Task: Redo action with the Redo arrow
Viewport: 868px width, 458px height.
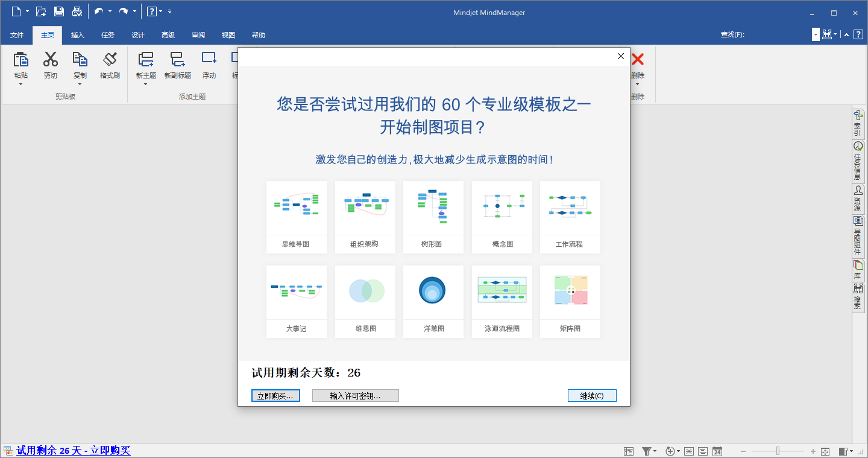Action: coord(124,11)
